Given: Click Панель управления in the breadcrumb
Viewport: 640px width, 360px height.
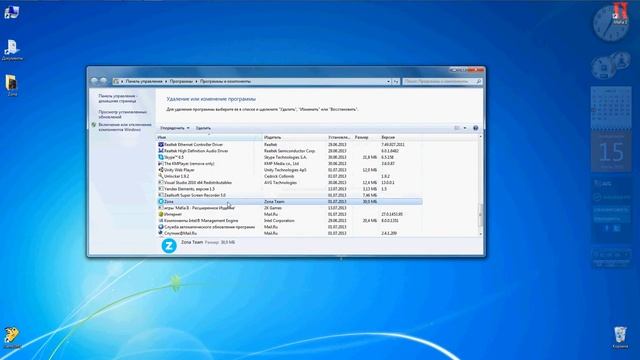Looking at the screenshot, I should pyautogui.click(x=144, y=82).
